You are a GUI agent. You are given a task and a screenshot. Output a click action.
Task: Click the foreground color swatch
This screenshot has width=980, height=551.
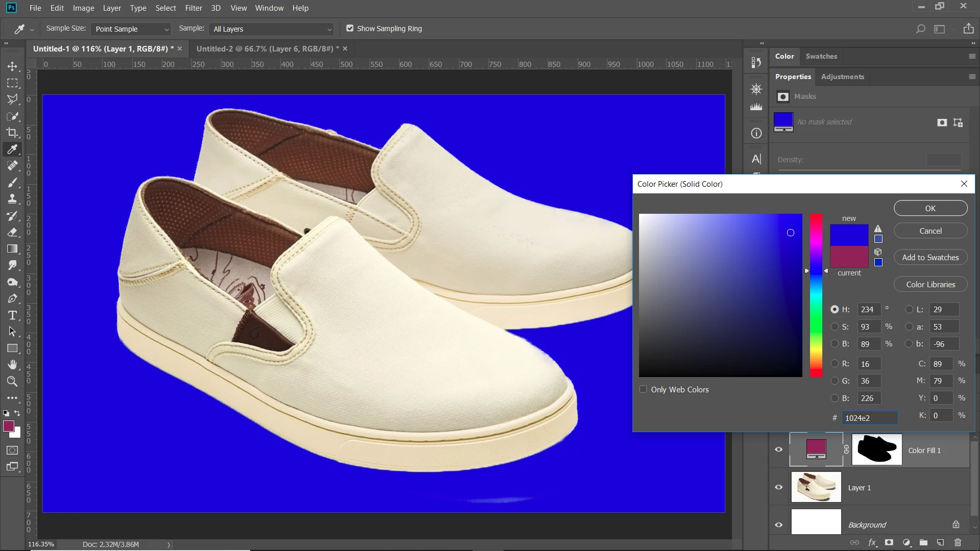tap(8, 427)
